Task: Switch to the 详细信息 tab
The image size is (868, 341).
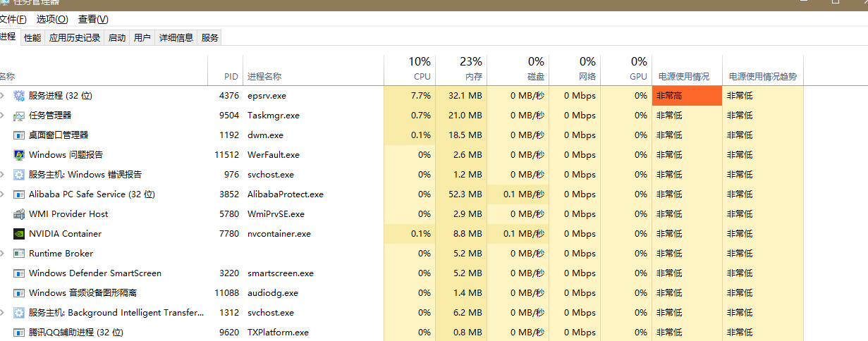Action: (x=176, y=38)
